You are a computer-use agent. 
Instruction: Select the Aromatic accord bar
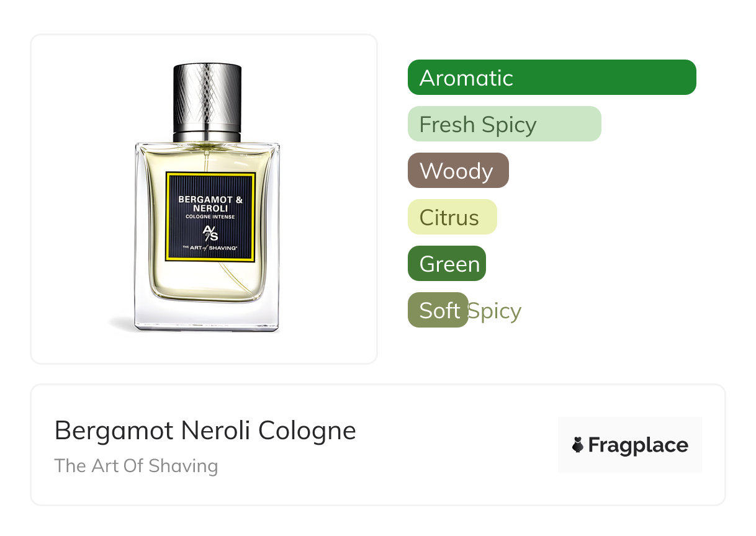(x=552, y=78)
